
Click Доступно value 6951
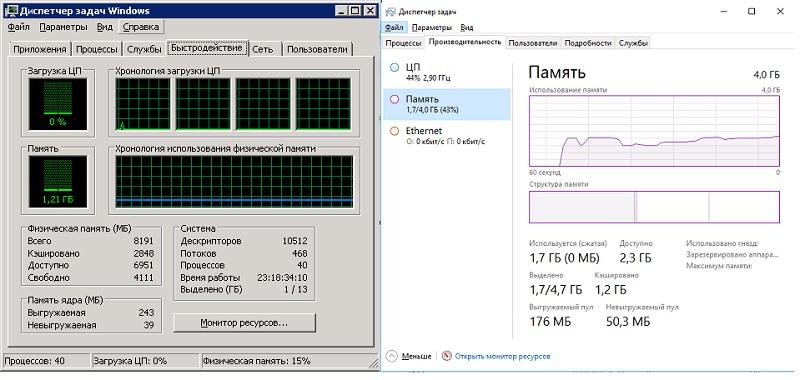(x=143, y=266)
